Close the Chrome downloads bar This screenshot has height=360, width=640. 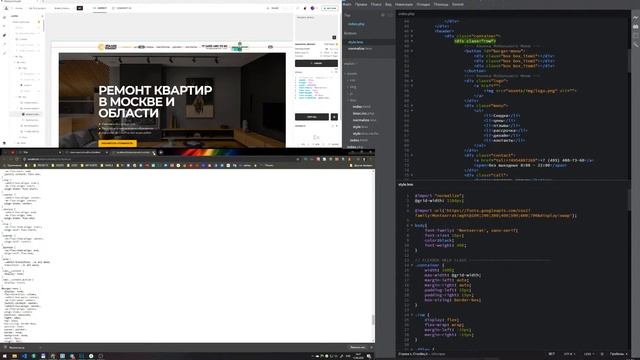tap(371, 348)
